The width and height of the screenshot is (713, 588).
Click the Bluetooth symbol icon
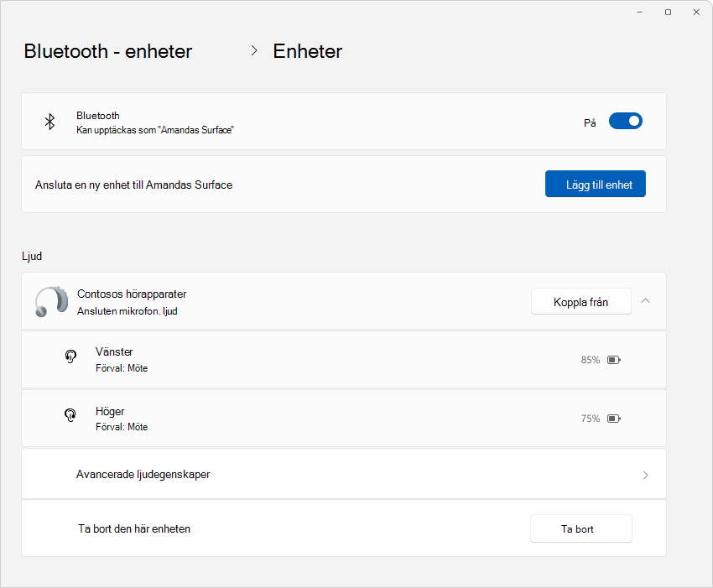49,122
